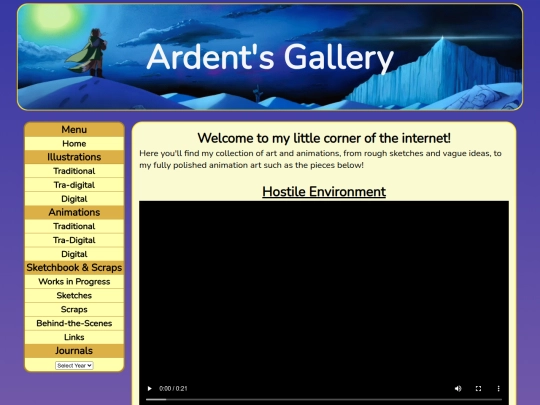Image resolution: width=540 pixels, height=405 pixels.
Task: Click the 0:00 / 0:21 time readout
Action: pyautogui.click(x=173, y=388)
